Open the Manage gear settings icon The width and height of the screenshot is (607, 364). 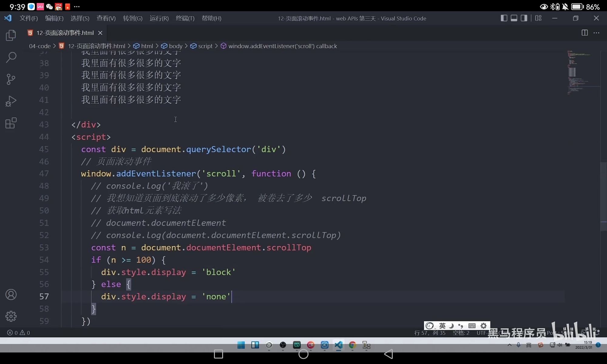click(11, 316)
